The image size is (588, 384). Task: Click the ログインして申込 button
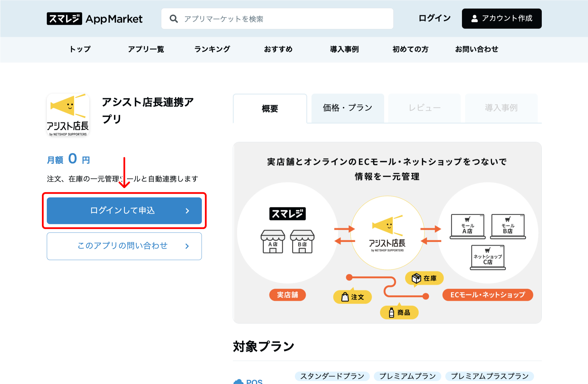coord(124,211)
